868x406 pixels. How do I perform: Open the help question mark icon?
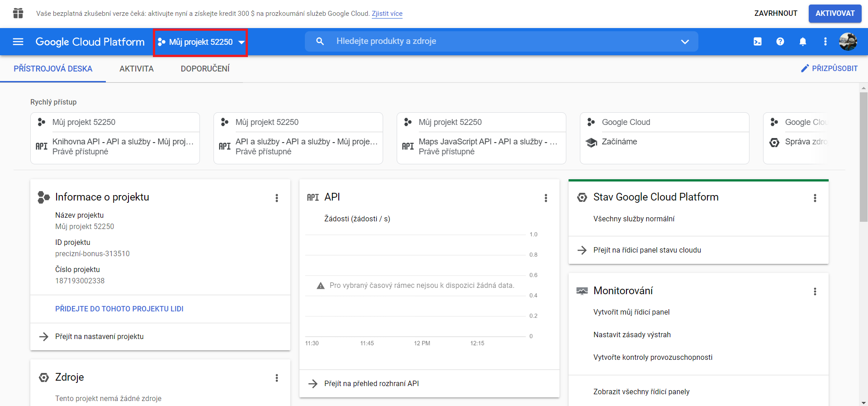point(780,42)
